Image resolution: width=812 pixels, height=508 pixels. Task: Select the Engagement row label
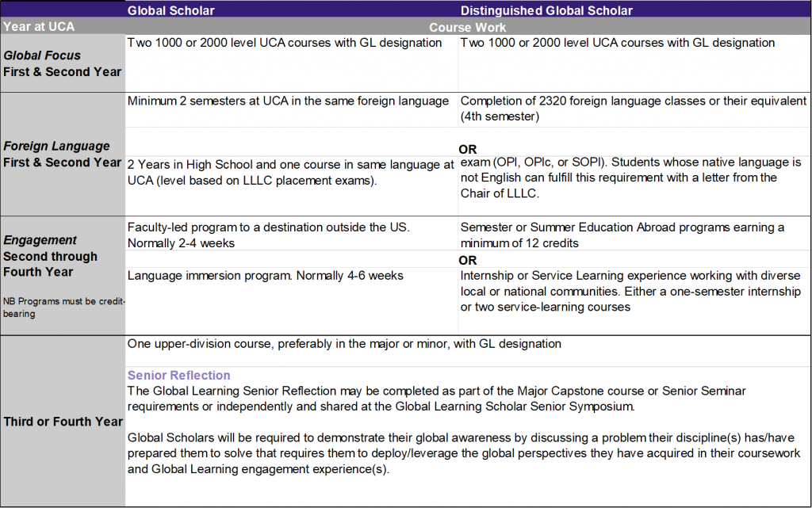[x=40, y=240]
